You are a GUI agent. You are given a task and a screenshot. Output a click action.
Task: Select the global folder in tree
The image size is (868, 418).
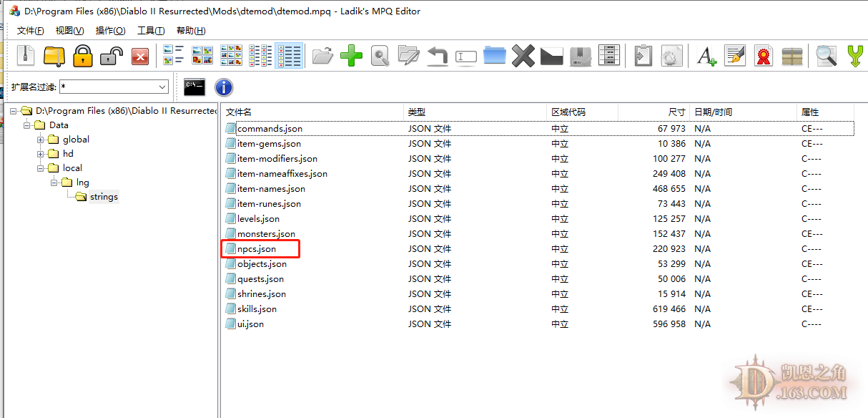(x=76, y=140)
